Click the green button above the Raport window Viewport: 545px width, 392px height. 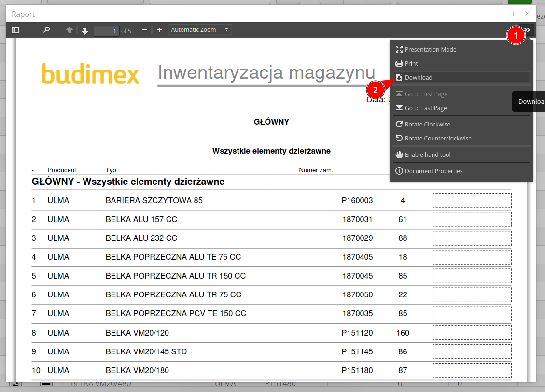520,2
